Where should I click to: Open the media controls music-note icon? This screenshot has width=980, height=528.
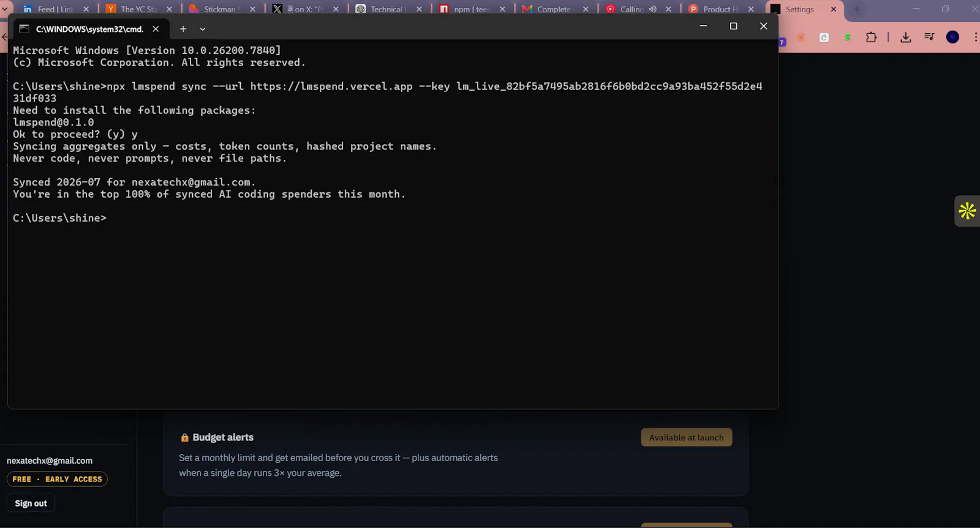coord(929,37)
